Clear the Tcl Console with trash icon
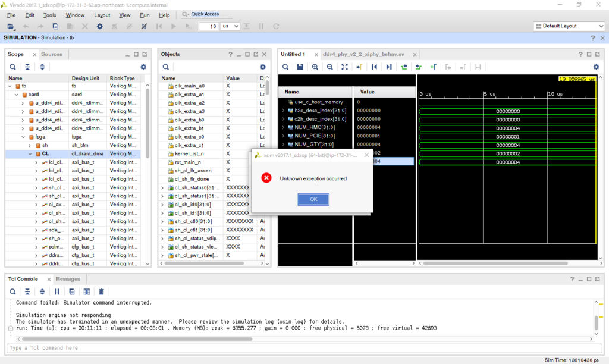 pyautogui.click(x=101, y=291)
